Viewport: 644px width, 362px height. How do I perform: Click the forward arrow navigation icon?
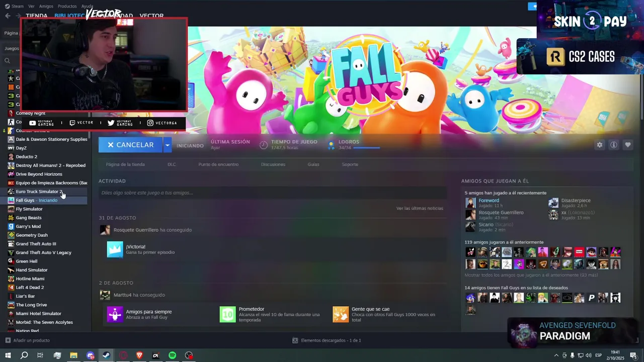click(x=18, y=16)
